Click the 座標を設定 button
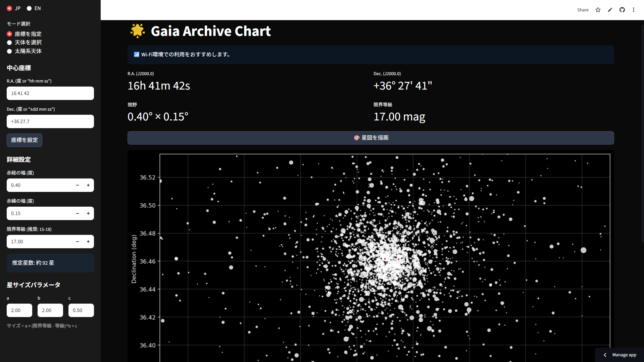Image resolution: width=644 pixels, height=362 pixels. (24, 140)
